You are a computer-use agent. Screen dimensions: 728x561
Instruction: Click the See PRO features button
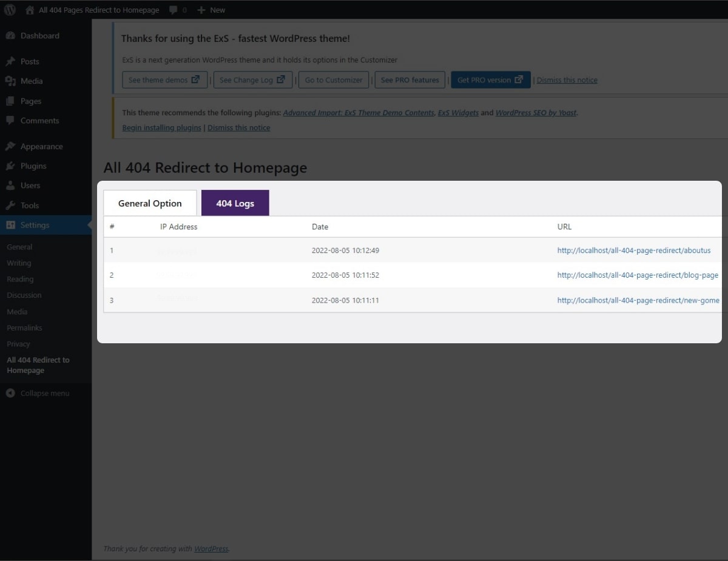pyautogui.click(x=410, y=80)
